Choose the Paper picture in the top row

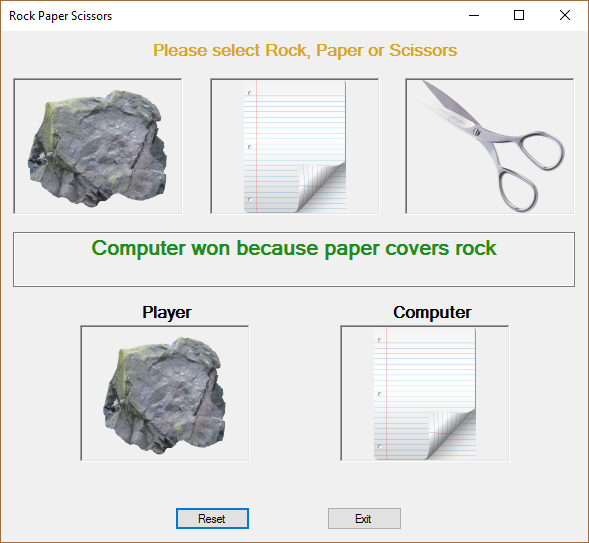coord(295,146)
